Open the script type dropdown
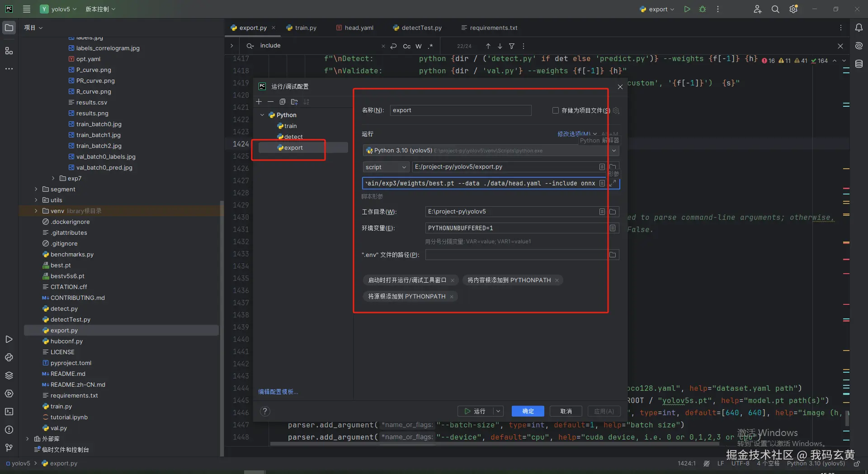 coord(386,167)
